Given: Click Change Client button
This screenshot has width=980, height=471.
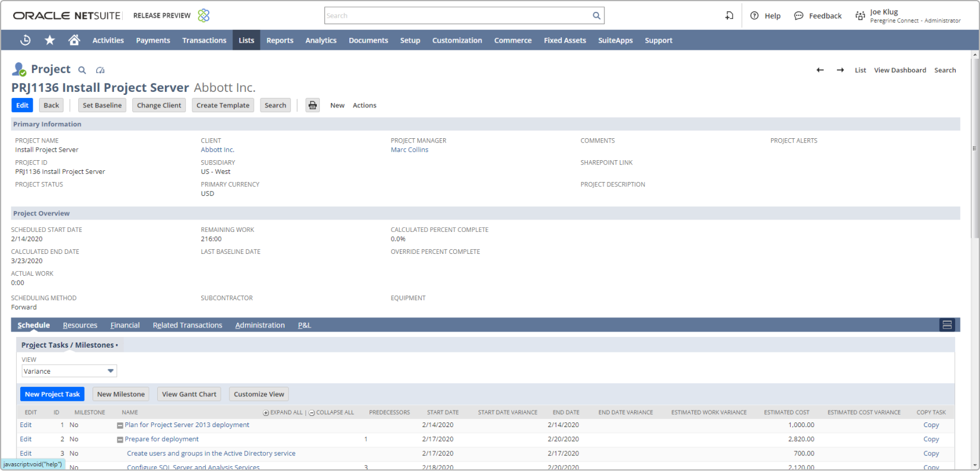Looking at the screenshot, I should (159, 105).
